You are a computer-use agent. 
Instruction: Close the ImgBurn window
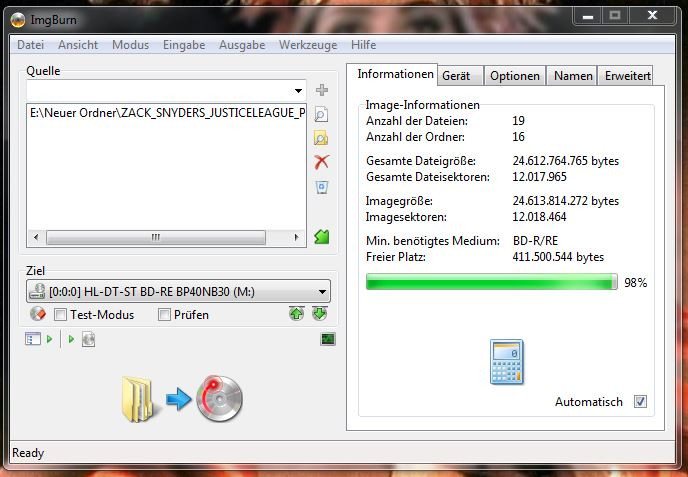tap(652, 16)
